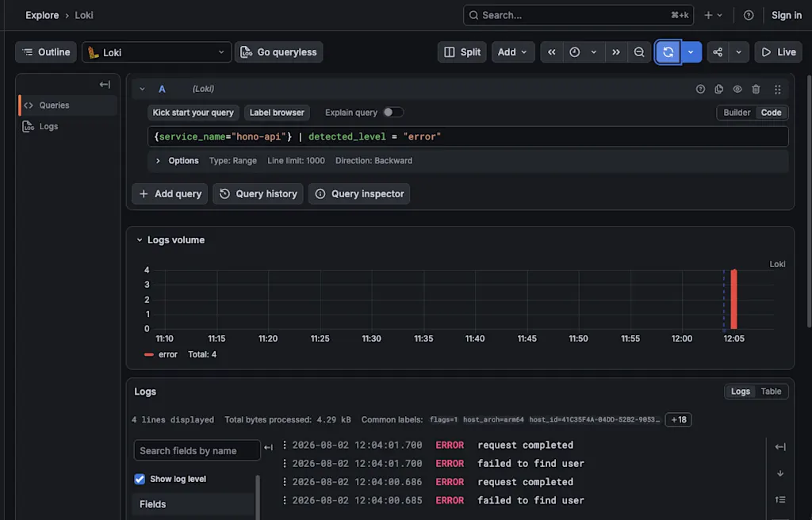812x520 pixels.
Task: Open Query history
Action: (x=258, y=193)
